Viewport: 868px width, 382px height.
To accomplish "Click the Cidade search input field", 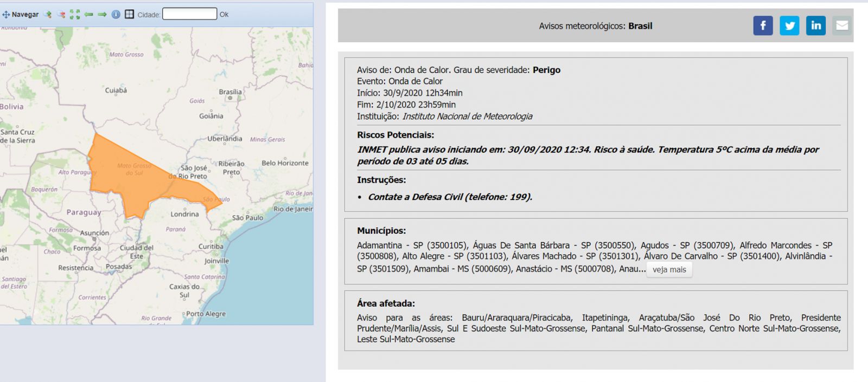I will pos(189,14).
